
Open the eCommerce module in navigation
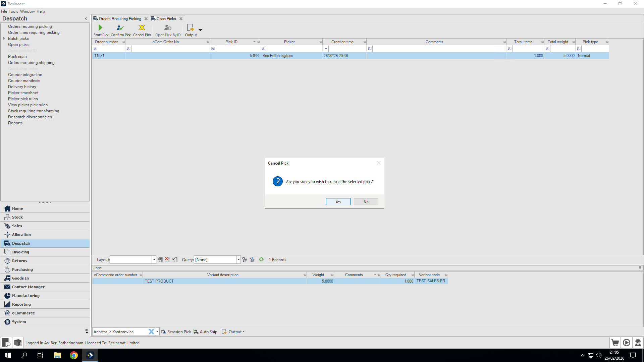click(x=45, y=313)
